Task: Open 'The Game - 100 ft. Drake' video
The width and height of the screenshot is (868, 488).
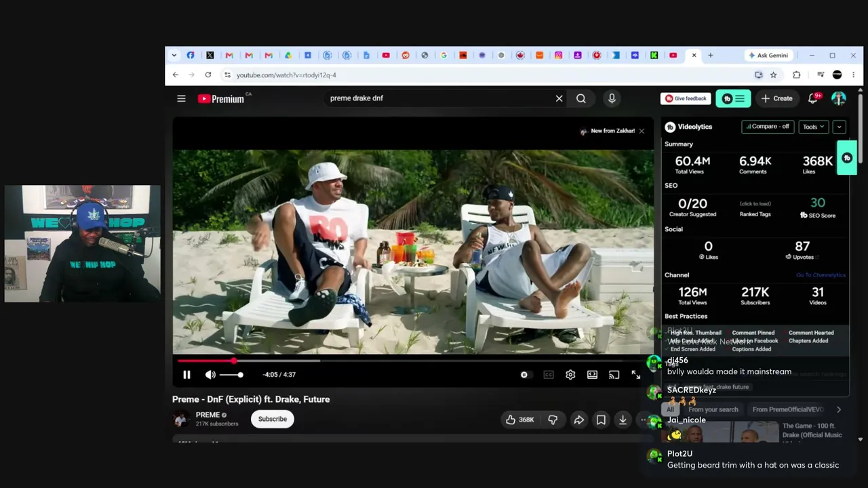Action: 812,430
